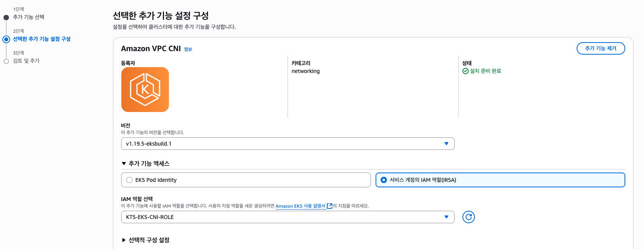Collapse the 추가 기능 액세스 section
The height and width of the screenshot is (249, 644).
145,164
